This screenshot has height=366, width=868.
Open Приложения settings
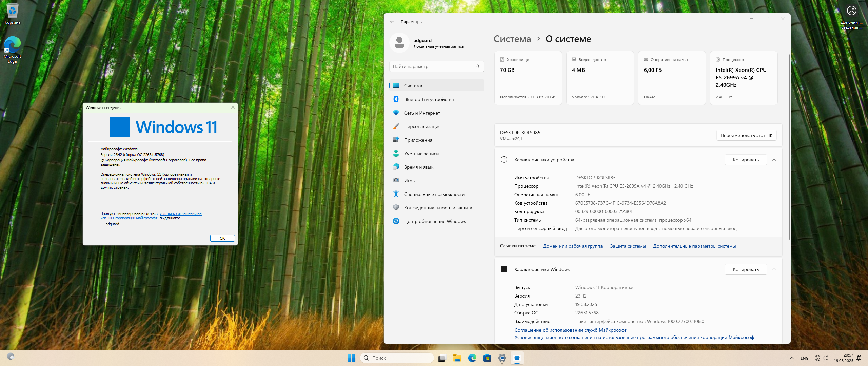point(437,140)
